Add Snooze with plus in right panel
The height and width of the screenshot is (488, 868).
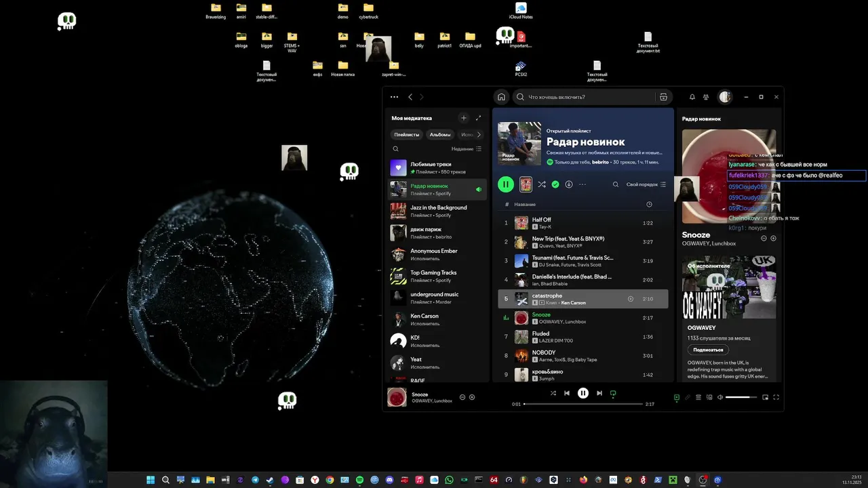[773, 238]
